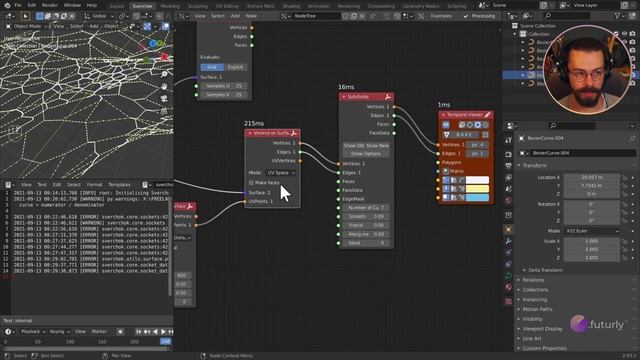Collapse the Subdivide node with its triangle
640x360 pixels.
pyautogui.click(x=344, y=97)
